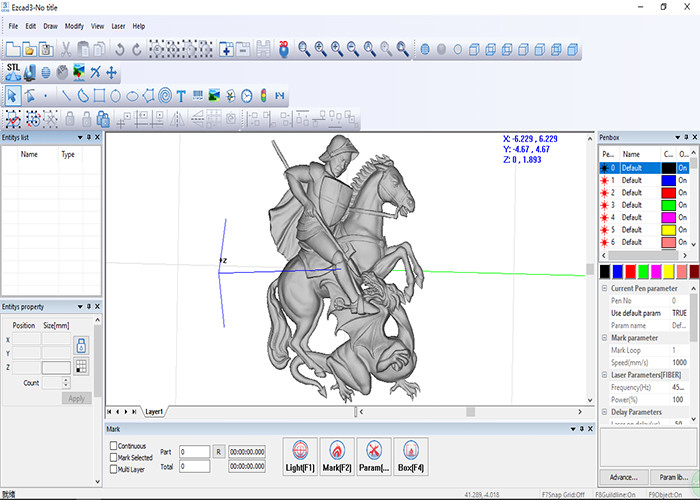Collapse the Mark parameter section
This screenshot has height=500, width=700.
(x=604, y=338)
